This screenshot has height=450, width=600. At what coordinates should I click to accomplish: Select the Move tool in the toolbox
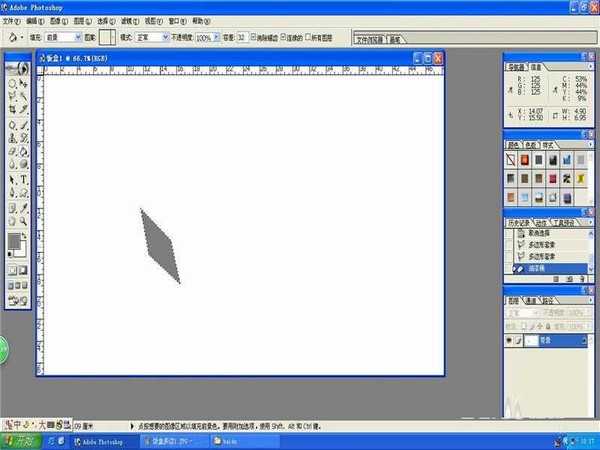(x=24, y=84)
